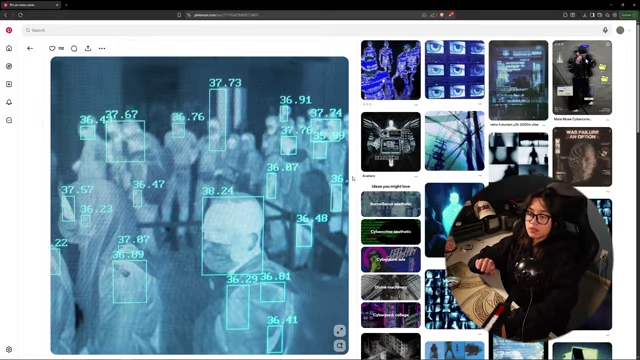Viewport: 640px width, 360px height.
Task: Open comments with the speech bubble icon
Action: (x=74, y=48)
